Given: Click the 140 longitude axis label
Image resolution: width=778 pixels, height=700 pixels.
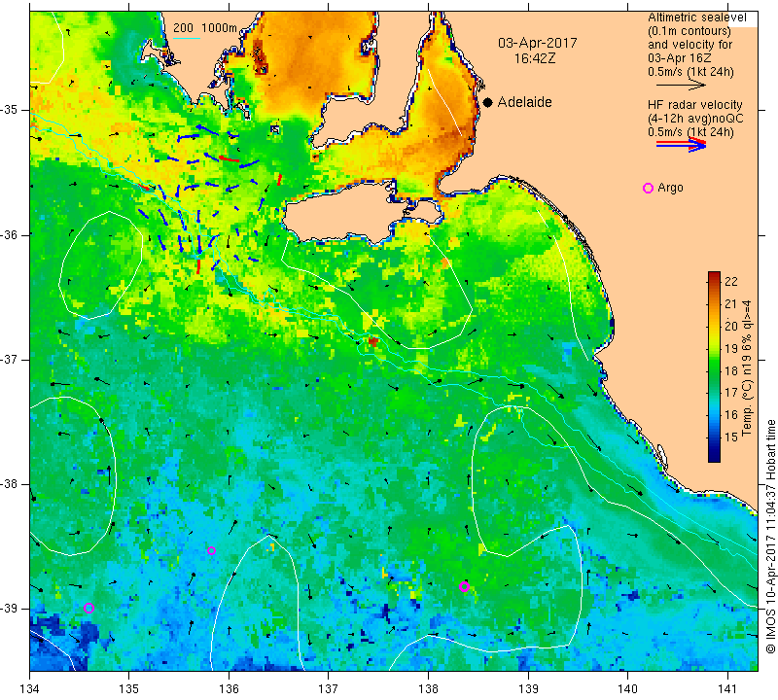Looking at the screenshot, I should [627, 689].
